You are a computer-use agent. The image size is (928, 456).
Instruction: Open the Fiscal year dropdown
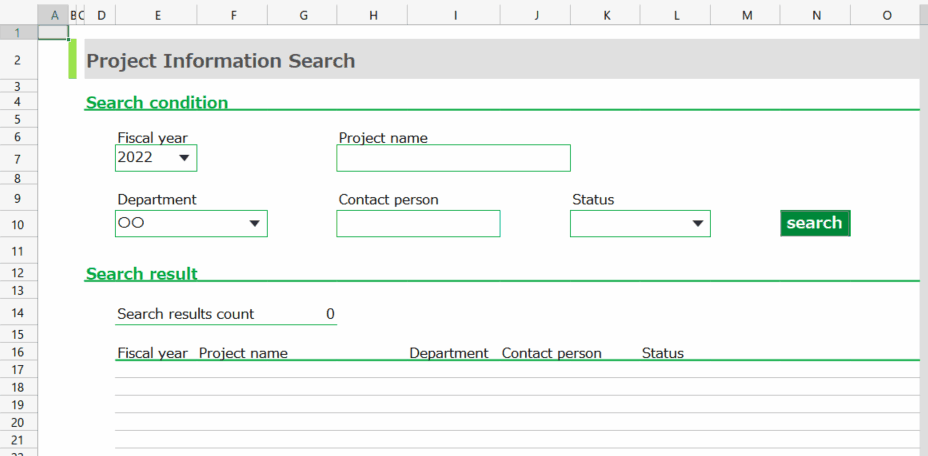[184, 158]
